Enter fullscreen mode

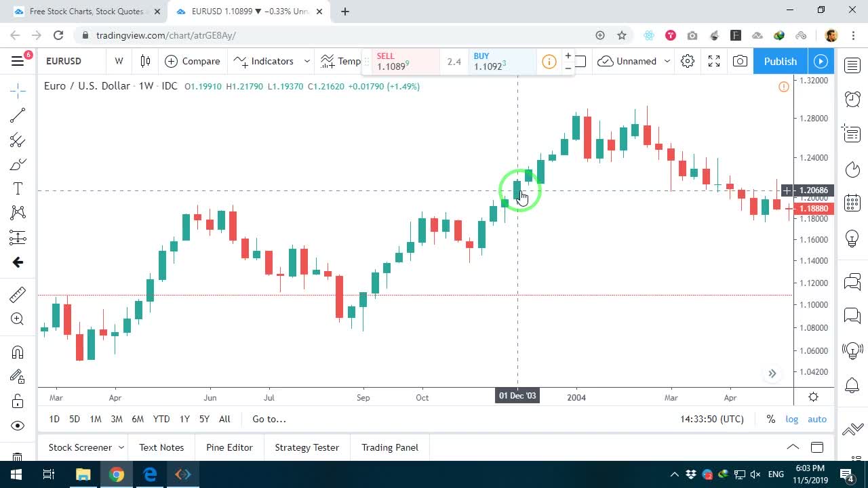(714, 61)
